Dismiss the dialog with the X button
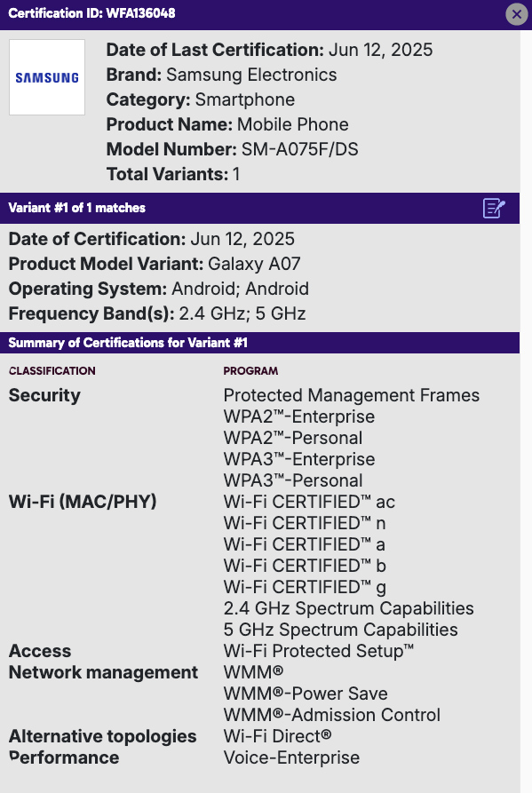Viewport: 532px width, 793px height. point(517,14)
